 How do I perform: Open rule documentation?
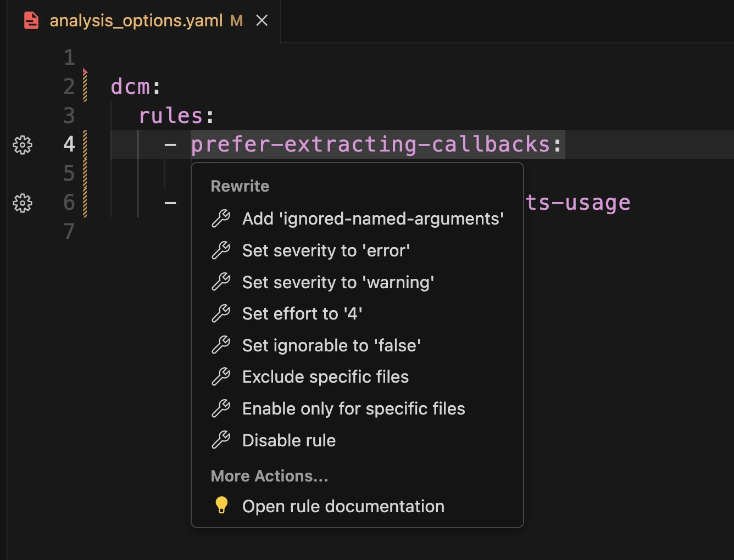coord(343,506)
